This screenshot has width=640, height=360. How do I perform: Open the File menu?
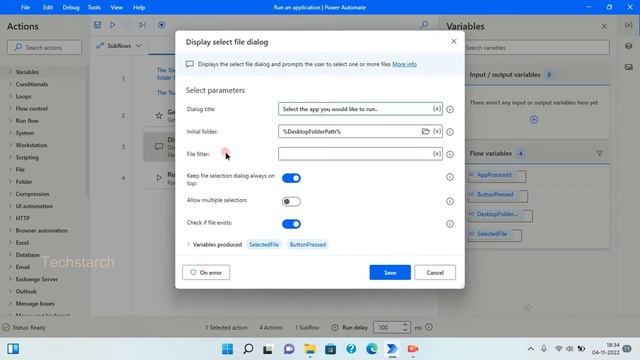[25, 7]
